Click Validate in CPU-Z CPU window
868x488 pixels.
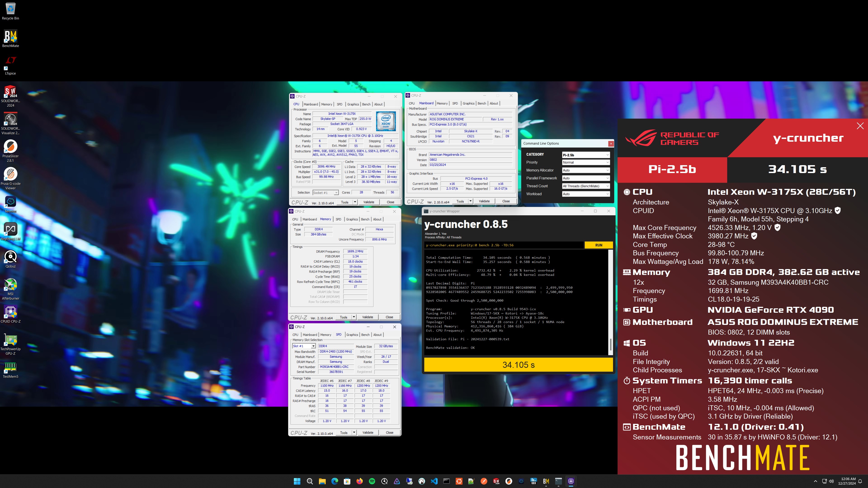pyautogui.click(x=369, y=202)
